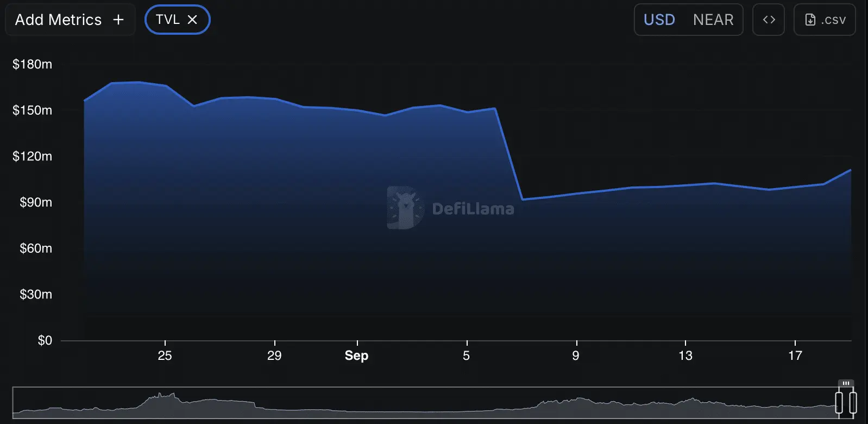Click the DefiLlama llama watermark logo
The width and height of the screenshot is (868, 424).
click(x=405, y=208)
